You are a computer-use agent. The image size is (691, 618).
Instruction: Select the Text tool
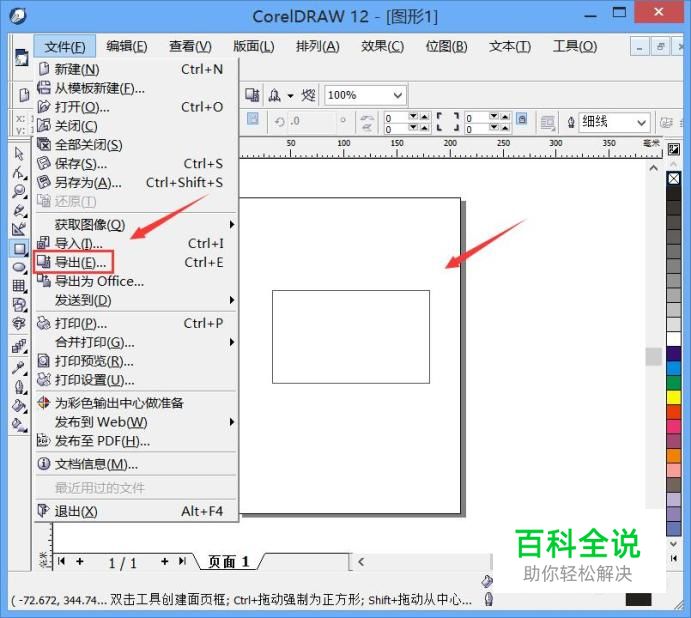coord(19,324)
